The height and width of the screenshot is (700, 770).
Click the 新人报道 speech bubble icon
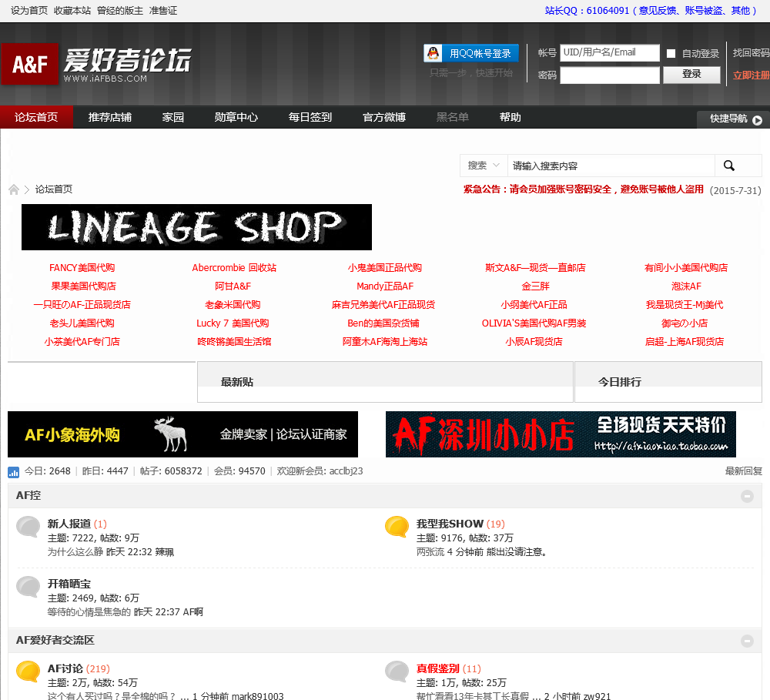28,528
